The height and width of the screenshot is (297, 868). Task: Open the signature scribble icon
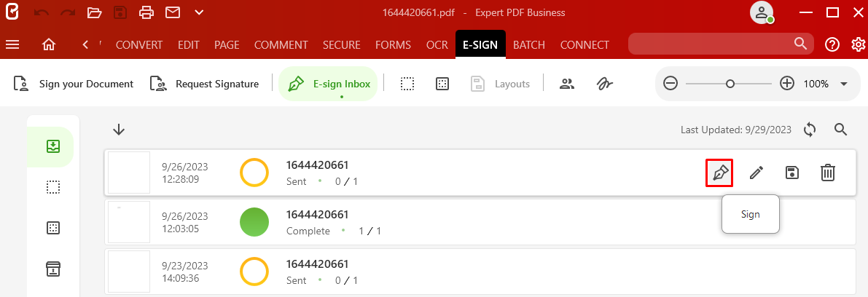604,84
